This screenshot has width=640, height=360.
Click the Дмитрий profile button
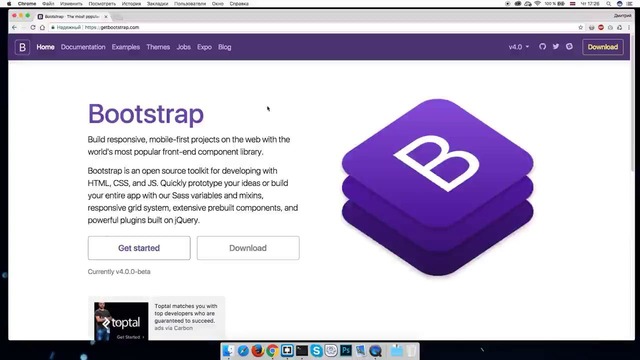click(622, 16)
